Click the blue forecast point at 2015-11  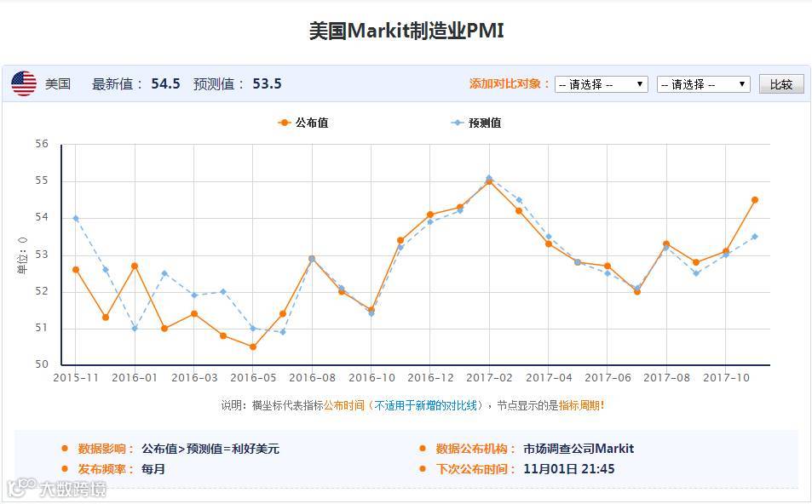[x=76, y=218]
